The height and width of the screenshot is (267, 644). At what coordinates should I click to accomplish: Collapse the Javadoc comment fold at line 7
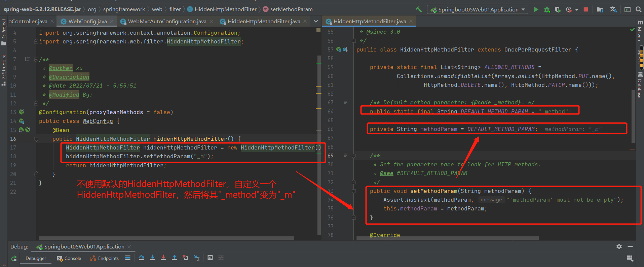pos(36,60)
